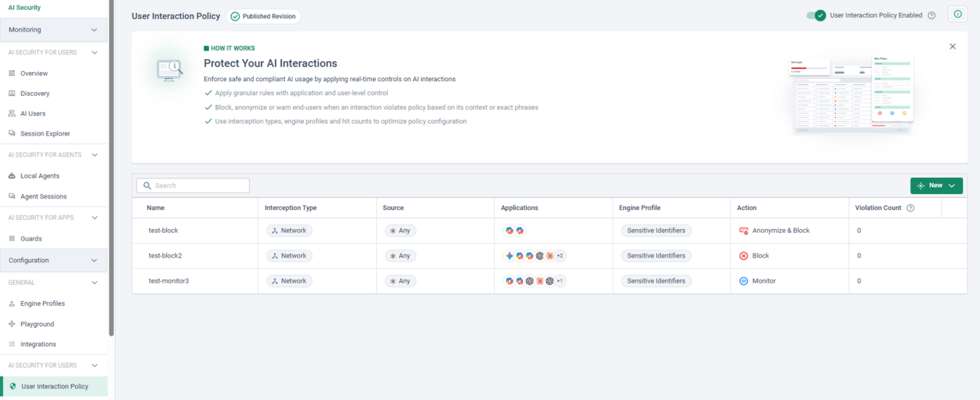Open Local Agents from sidebar
This screenshot has width=980, height=400.
coord(40,176)
